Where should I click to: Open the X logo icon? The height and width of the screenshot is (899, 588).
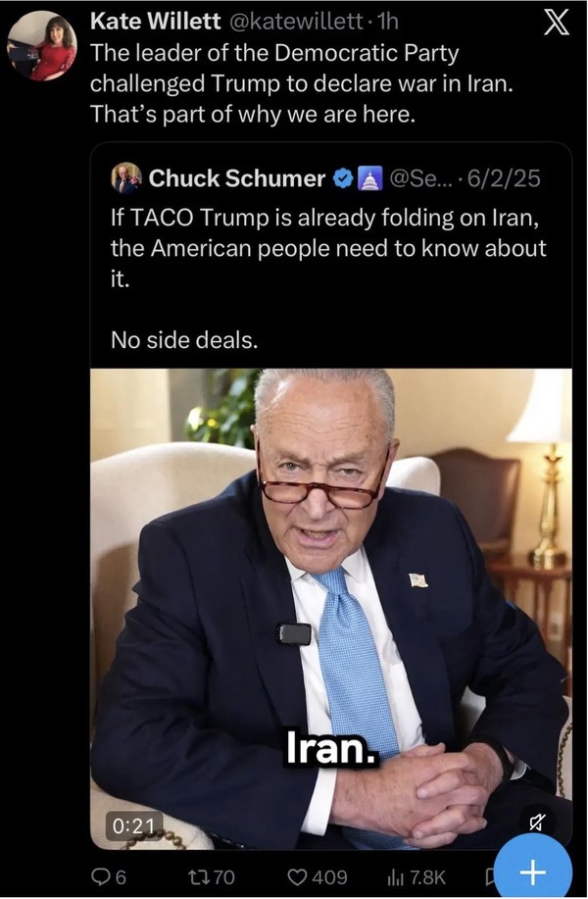(x=556, y=24)
